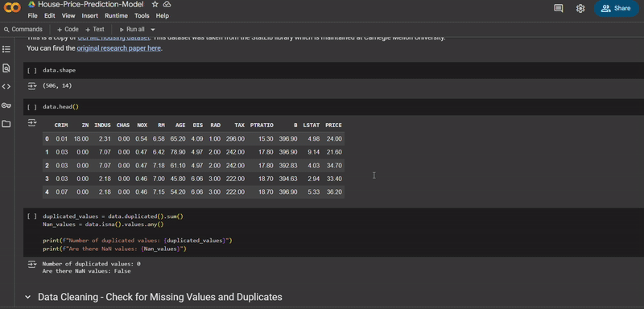The width and height of the screenshot is (644, 309).
Task: Open the comments panel icon
Action: coord(558,8)
